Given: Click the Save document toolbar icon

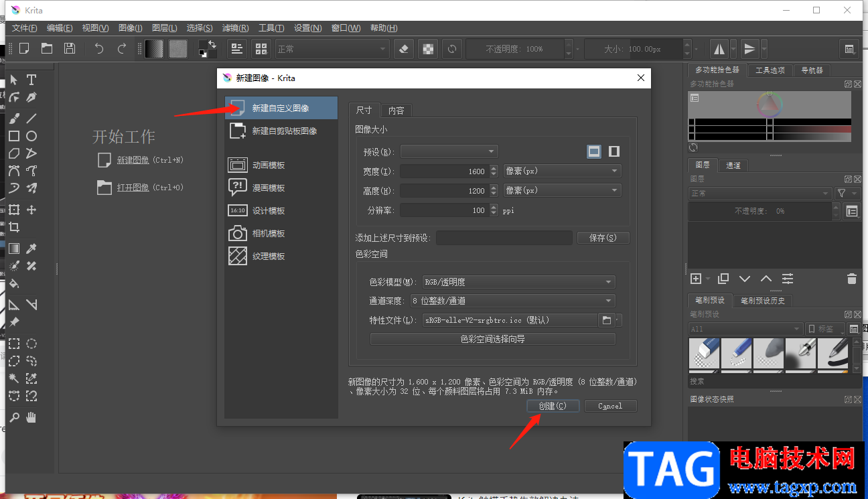Looking at the screenshot, I should pyautogui.click(x=69, y=48).
